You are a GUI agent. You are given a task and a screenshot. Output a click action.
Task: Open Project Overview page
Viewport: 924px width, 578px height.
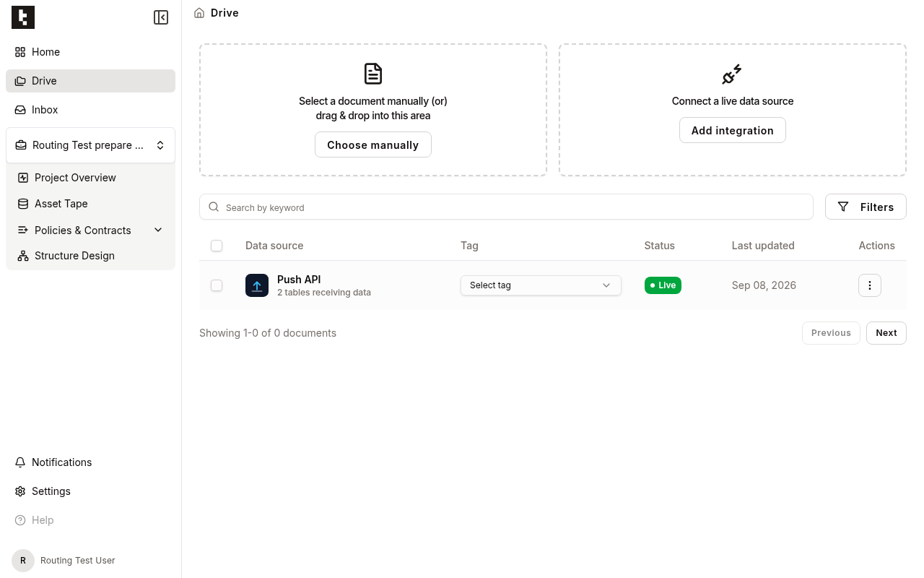pyautogui.click(x=90, y=178)
